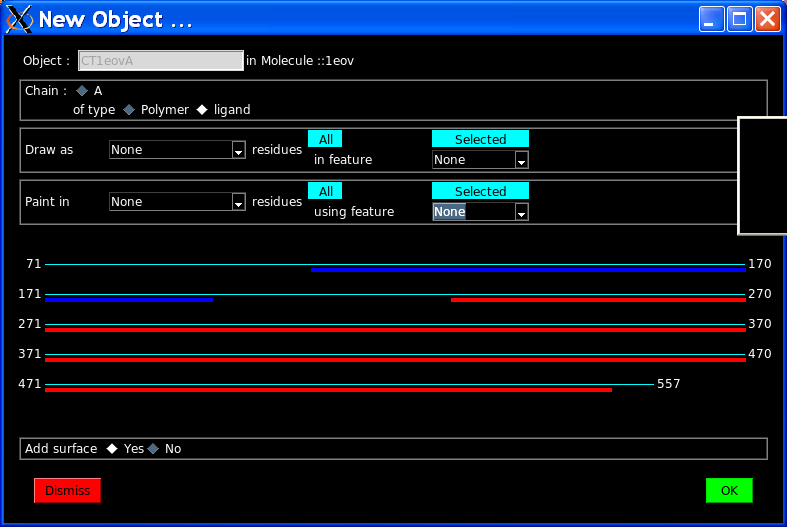
Task: Click blue segment on residue row 71
Action: (528, 270)
